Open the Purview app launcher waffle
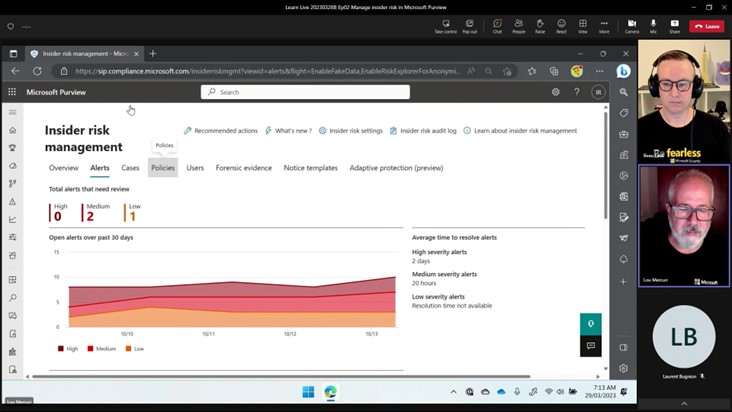Image resolution: width=732 pixels, height=412 pixels. click(x=12, y=92)
